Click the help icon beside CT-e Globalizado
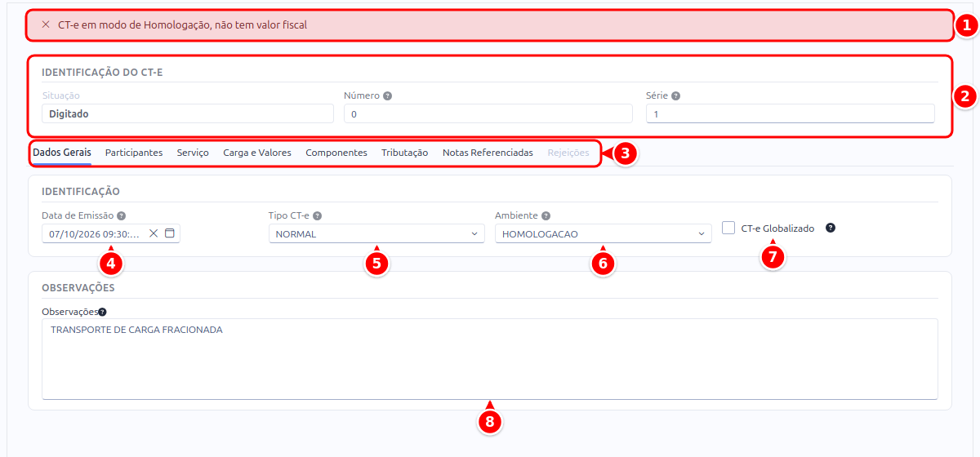Screen dimensions: 980x457 point(831,228)
